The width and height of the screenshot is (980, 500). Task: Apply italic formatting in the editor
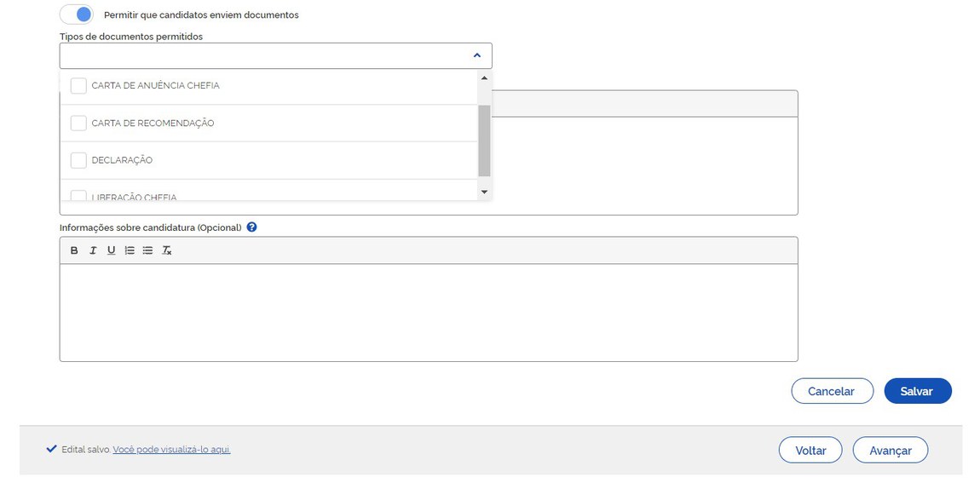pyautogui.click(x=93, y=250)
